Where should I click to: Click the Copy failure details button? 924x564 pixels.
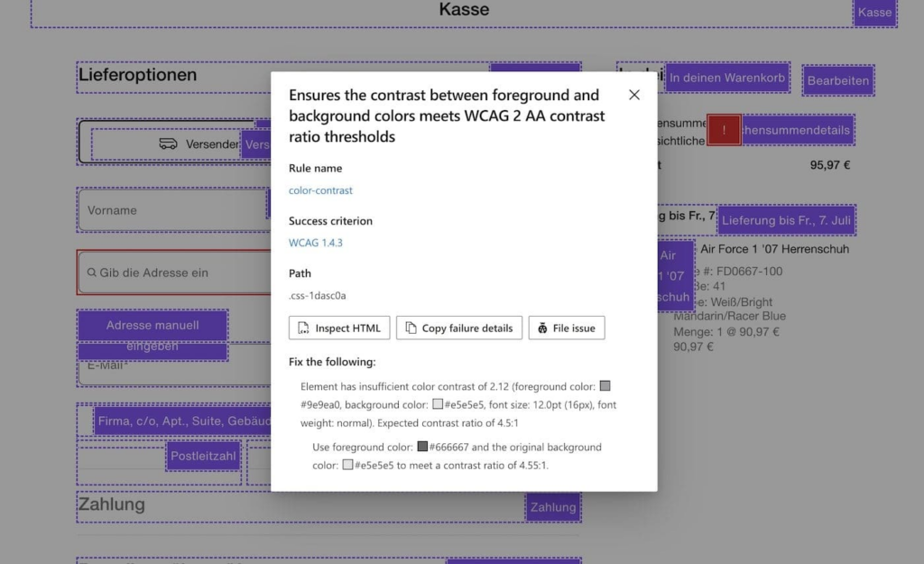point(458,328)
